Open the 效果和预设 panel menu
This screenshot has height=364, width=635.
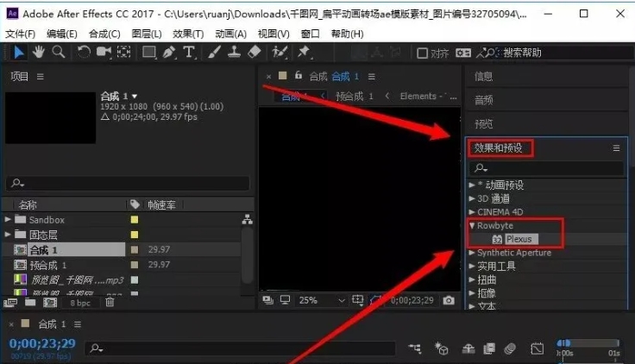tap(616, 148)
